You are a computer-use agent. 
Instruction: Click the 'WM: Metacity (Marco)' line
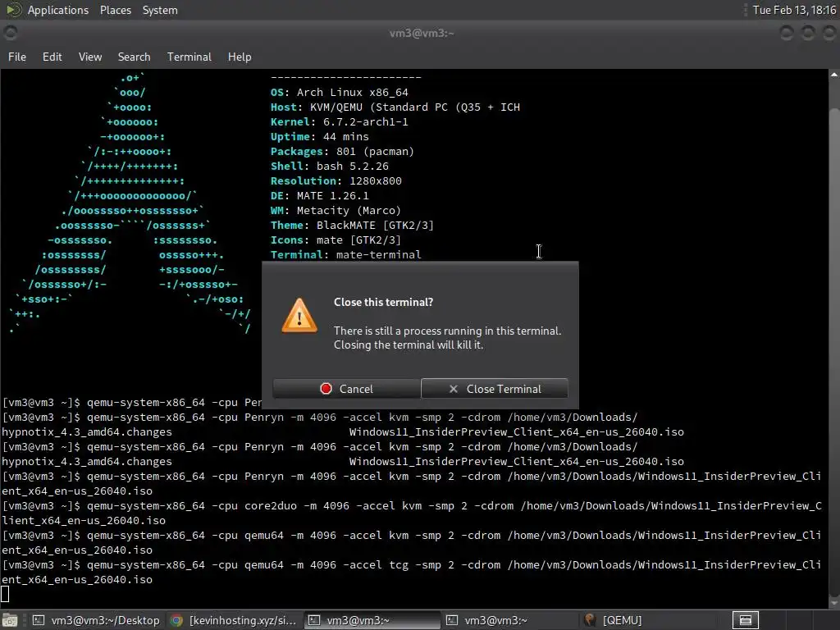pyautogui.click(x=336, y=211)
